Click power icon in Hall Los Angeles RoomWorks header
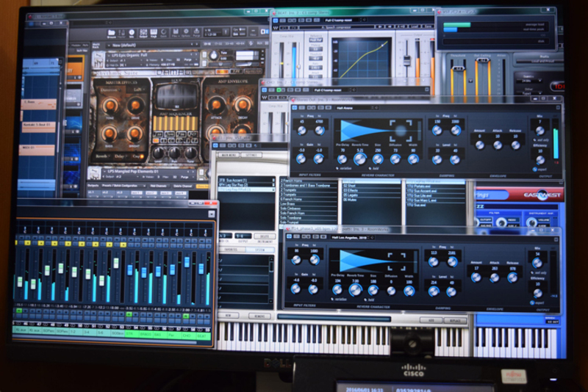 [289, 236]
